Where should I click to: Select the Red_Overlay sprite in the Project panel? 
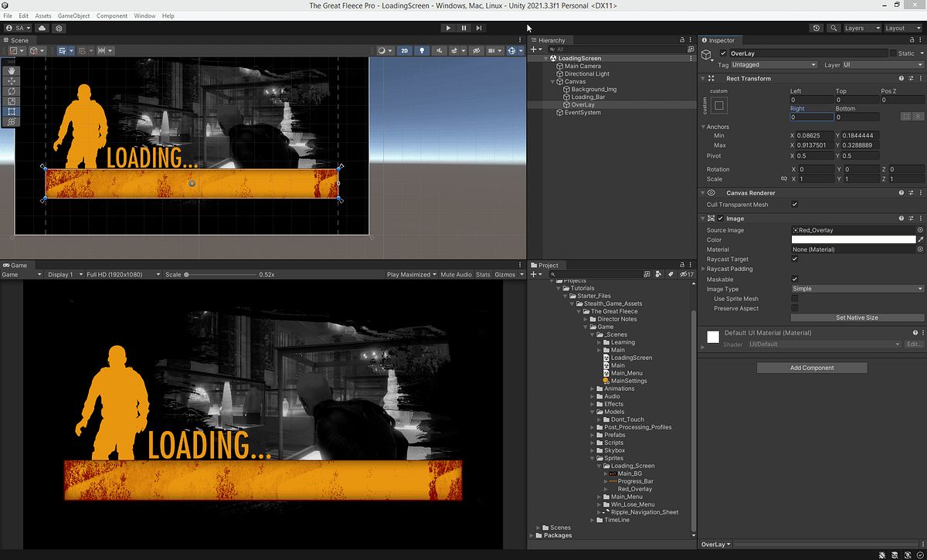coord(633,489)
